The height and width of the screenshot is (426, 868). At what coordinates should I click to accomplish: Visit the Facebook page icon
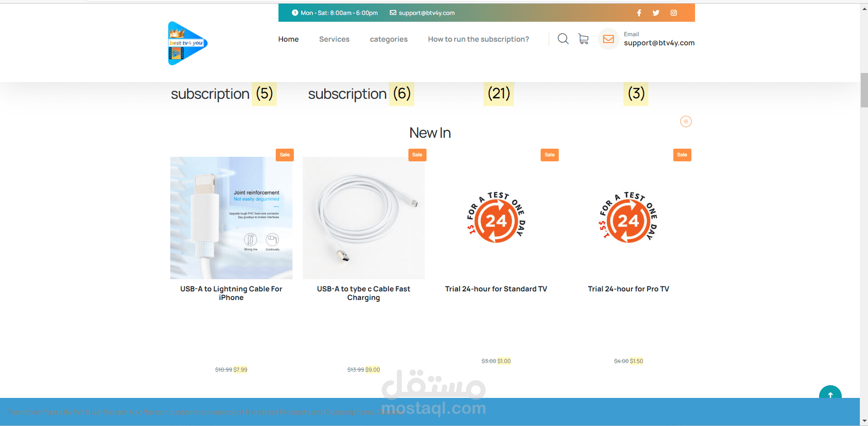(639, 13)
